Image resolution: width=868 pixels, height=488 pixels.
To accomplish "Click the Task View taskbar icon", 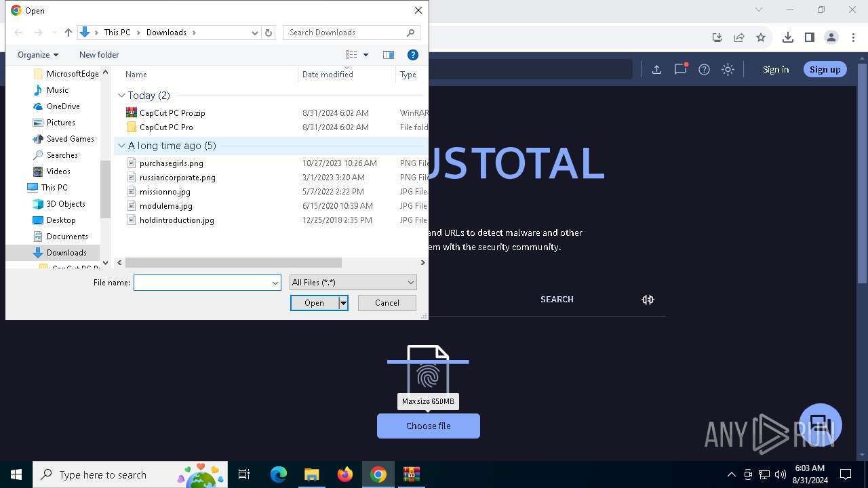I will click(244, 474).
